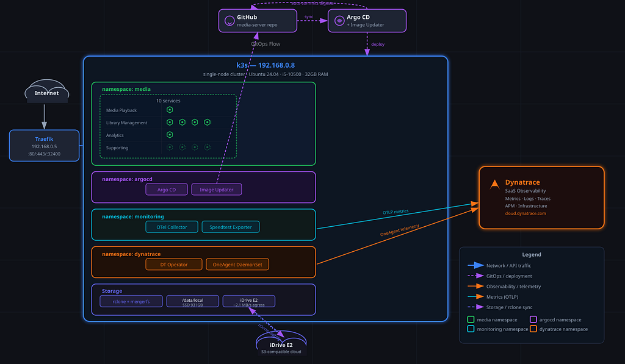Select the Speedtest Exporter chip
Viewport: 625px width, 364px height.
pyautogui.click(x=231, y=227)
